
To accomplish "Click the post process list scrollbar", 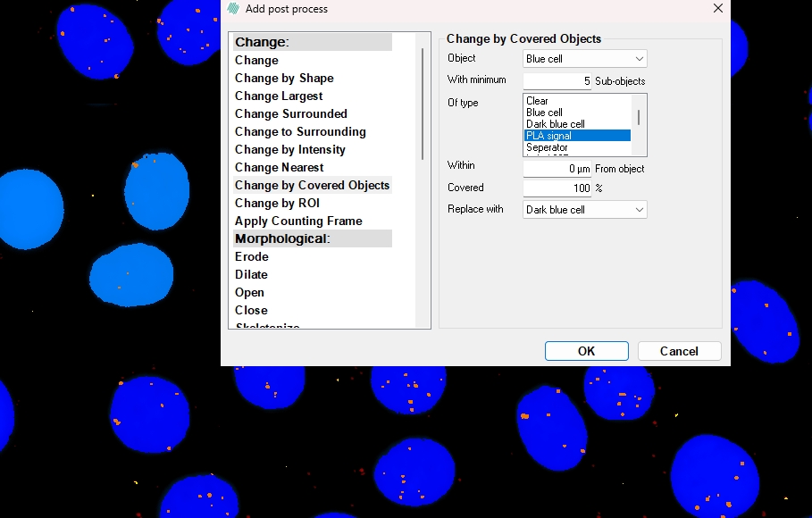I will [x=423, y=104].
